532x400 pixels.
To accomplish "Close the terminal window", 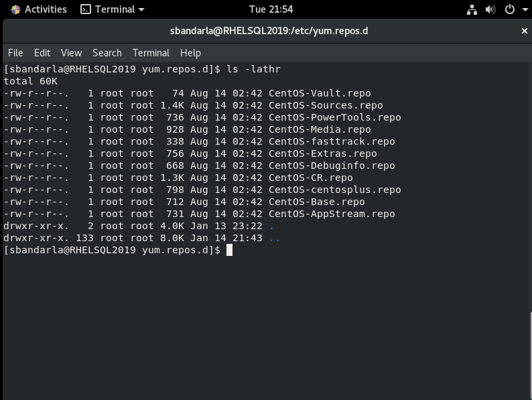I will 525,31.
